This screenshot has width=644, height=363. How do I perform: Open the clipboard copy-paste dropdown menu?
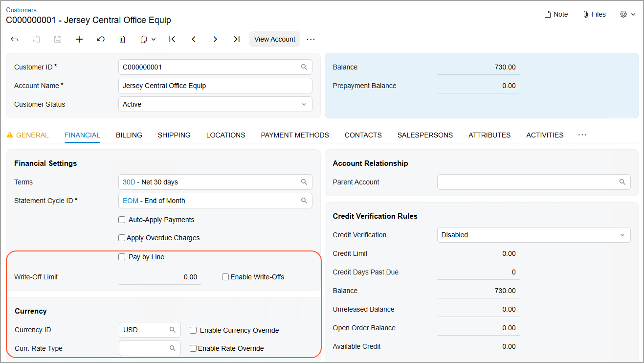tap(148, 39)
